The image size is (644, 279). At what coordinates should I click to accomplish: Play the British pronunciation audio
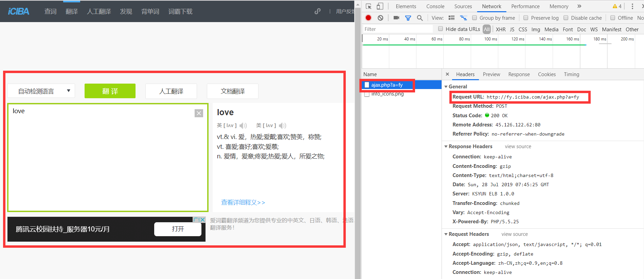(243, 126)
